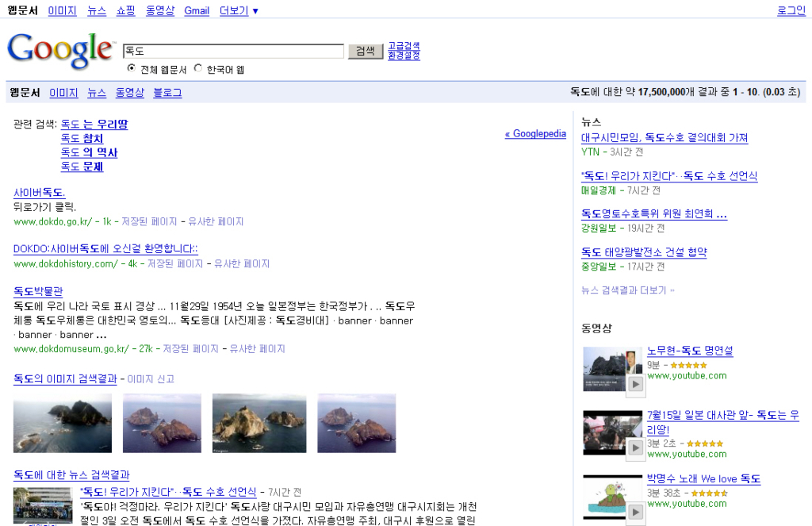Open news thumbnail beside 독도 수호 선언식 article
Image resolution: width=812 pixels, height=526 pixels.
click(x=43, y=506)
